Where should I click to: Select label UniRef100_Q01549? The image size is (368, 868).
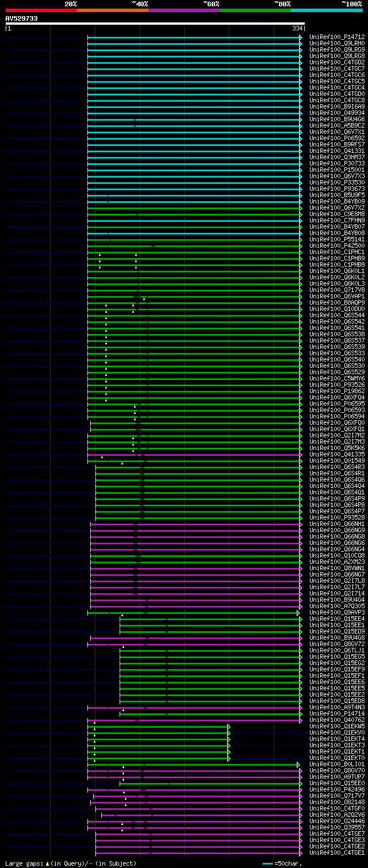click(337, 460)
